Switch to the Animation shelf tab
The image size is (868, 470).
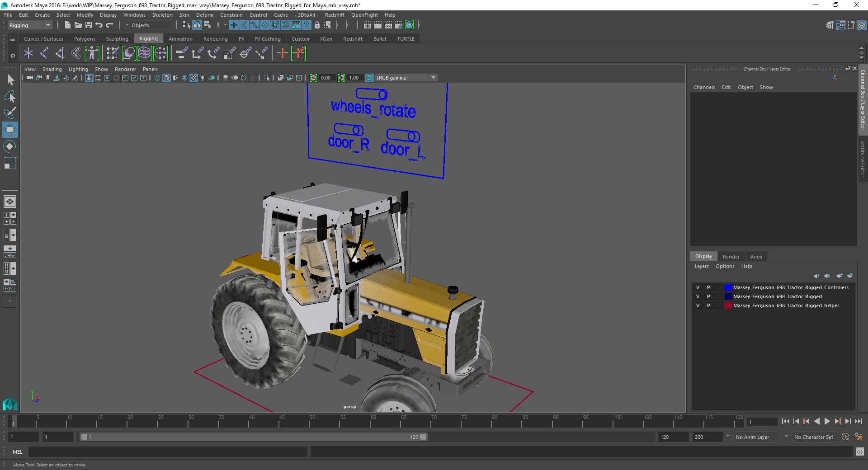180,39
